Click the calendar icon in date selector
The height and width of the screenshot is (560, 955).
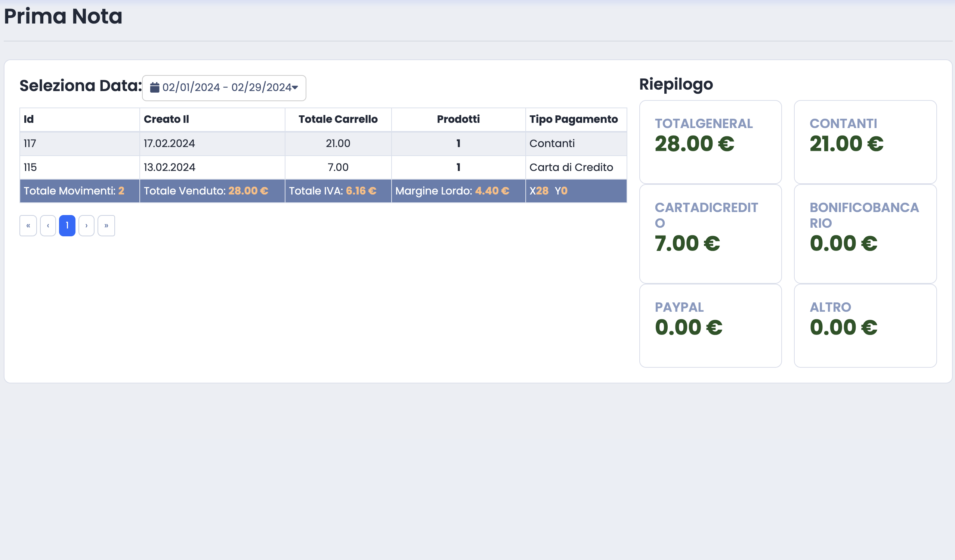[155, 87]
